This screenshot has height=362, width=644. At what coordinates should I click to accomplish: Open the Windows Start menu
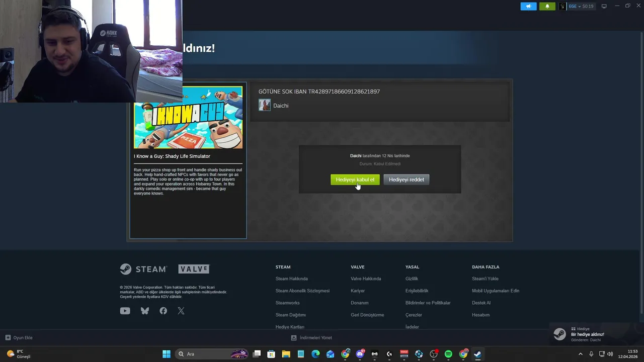pyautogui.click(x=167, y=354)
